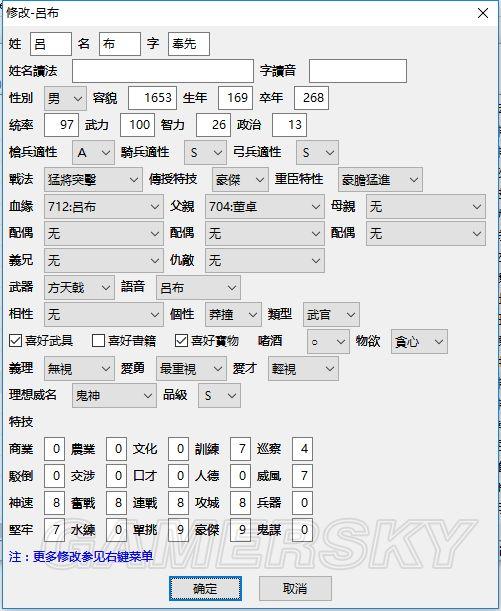Click the 訓練 skill value field
501x611 pixels.
[240, 449]
